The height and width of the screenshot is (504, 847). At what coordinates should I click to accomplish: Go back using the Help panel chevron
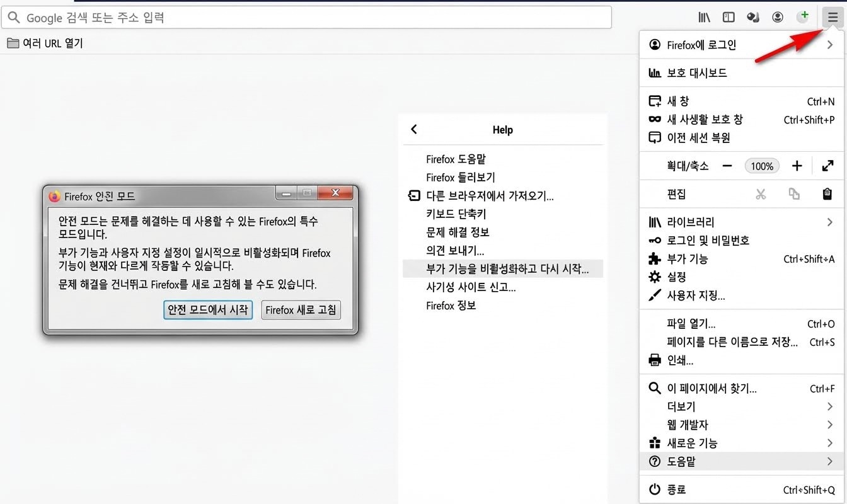413,129
